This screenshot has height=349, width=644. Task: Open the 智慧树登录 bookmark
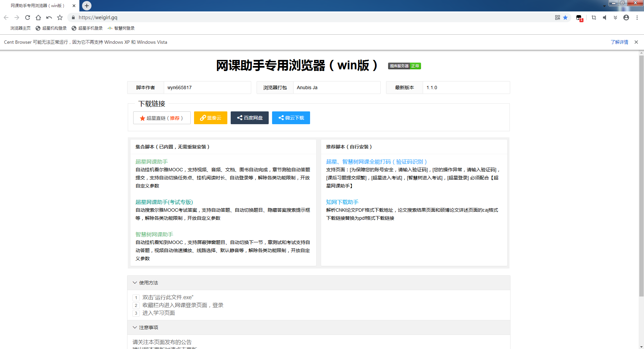tap(121, 28)
